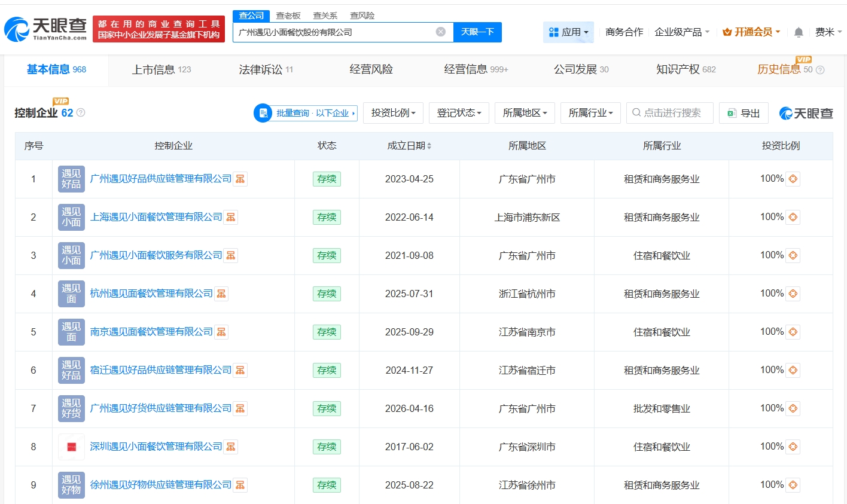Click investment chain icon in row 3

coord(793,255)
